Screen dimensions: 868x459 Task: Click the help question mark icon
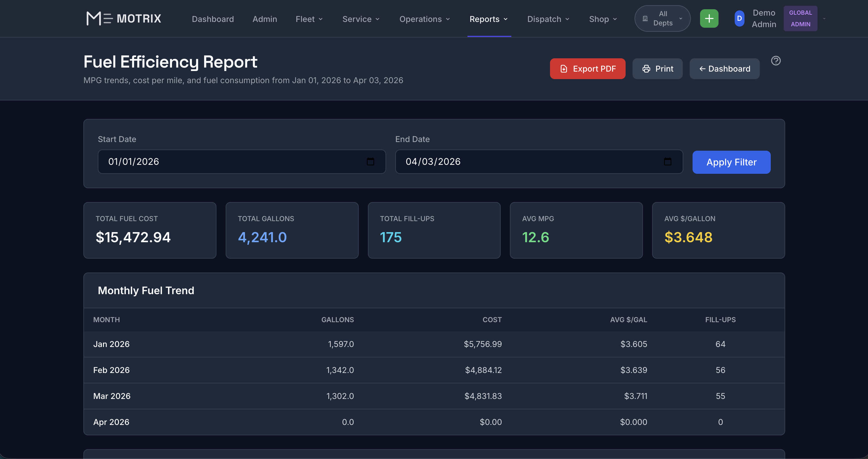(x=776, y=61)
